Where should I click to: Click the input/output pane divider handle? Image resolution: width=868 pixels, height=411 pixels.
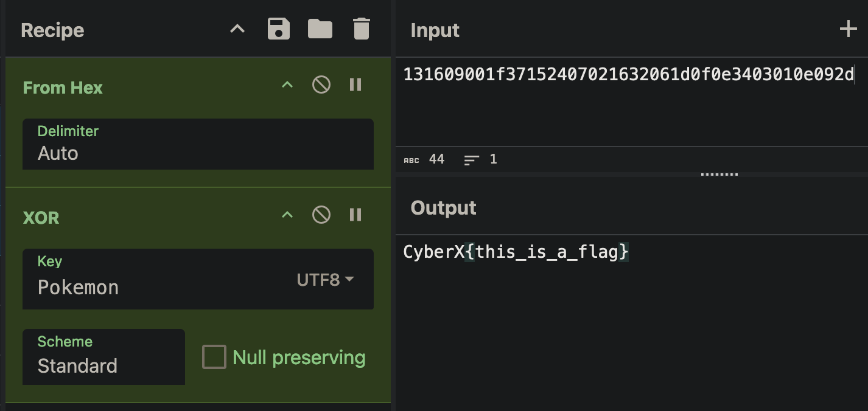(x=719, y=174)
